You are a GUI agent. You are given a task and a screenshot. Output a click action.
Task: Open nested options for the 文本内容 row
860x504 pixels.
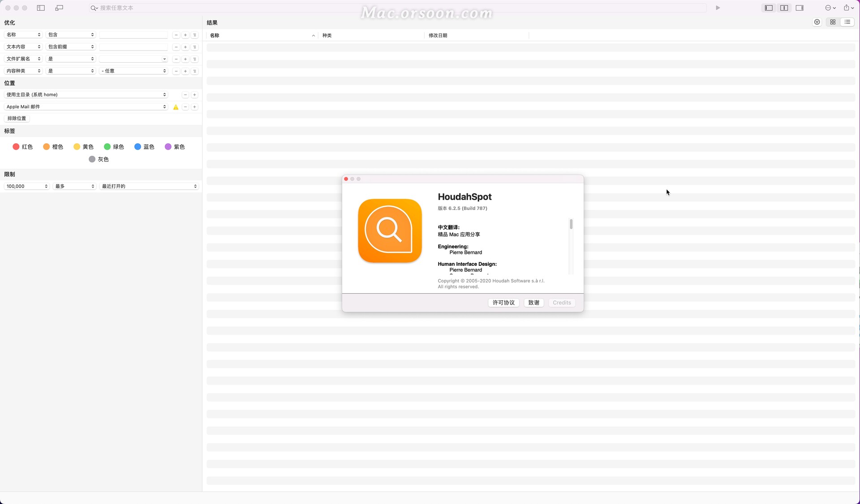coord(195,47)
